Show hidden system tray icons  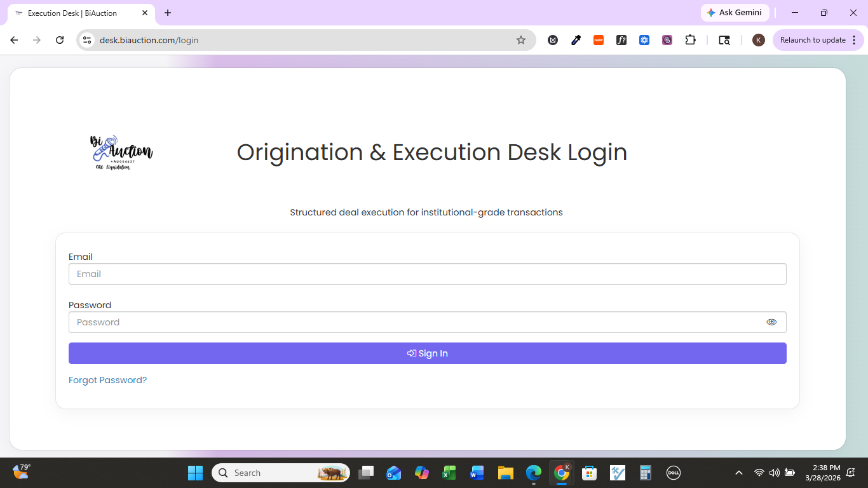coord(738,473)
